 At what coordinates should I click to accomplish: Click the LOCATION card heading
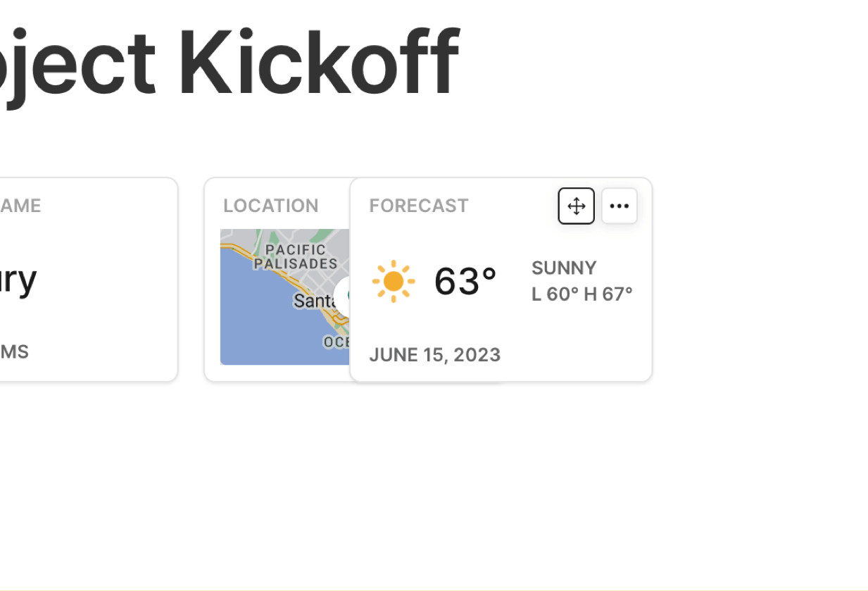[x=271, y=206]
